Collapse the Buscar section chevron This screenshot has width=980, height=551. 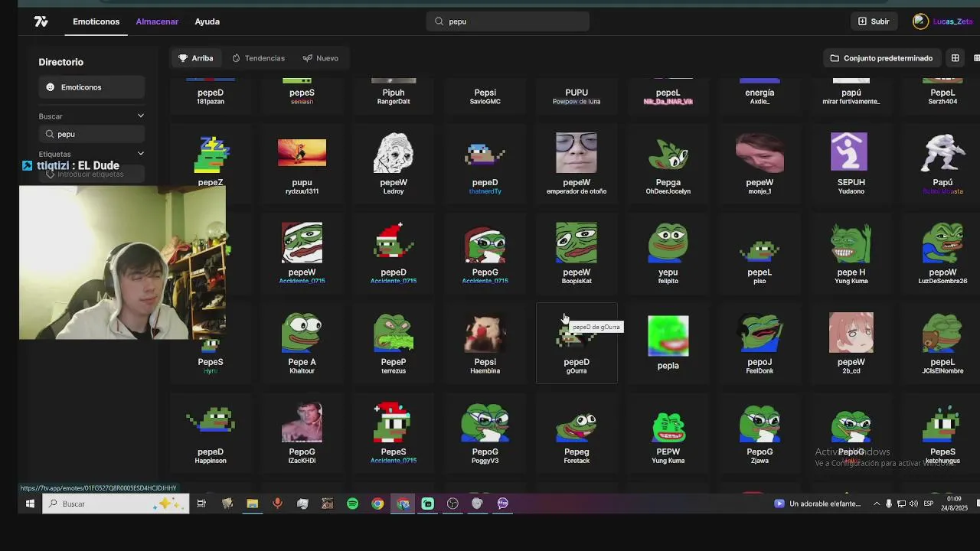pos(141,116)
